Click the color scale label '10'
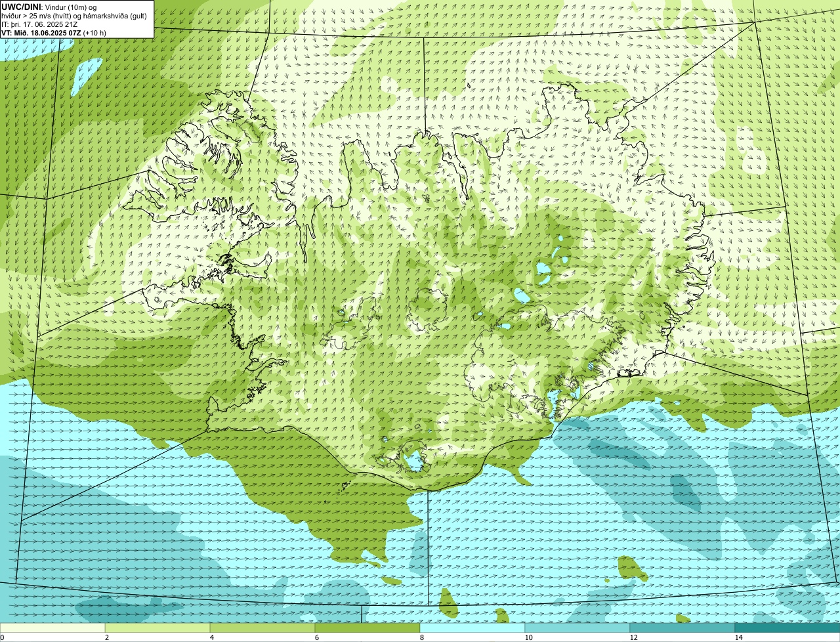The image size is (840, 642). (528, 637)
